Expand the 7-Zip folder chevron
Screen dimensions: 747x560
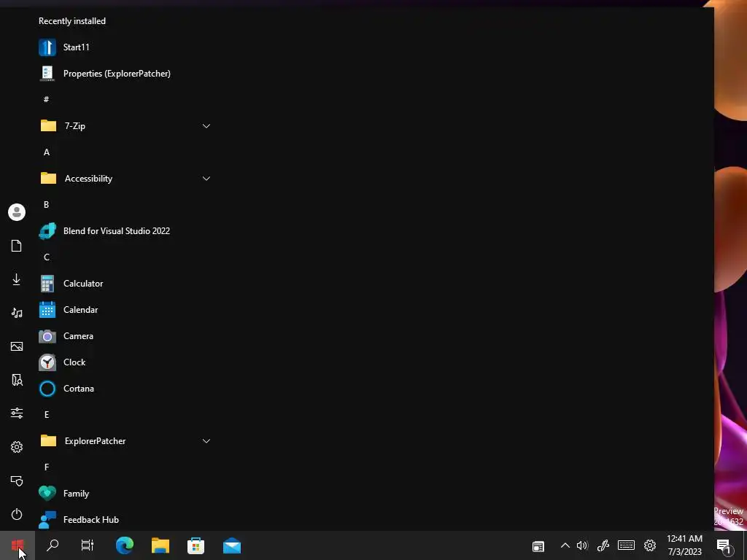coord(206,126)
